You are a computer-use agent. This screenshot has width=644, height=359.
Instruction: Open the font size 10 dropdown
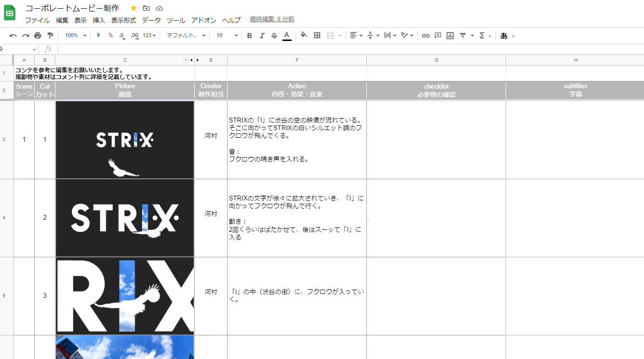[x=227, y=36]
